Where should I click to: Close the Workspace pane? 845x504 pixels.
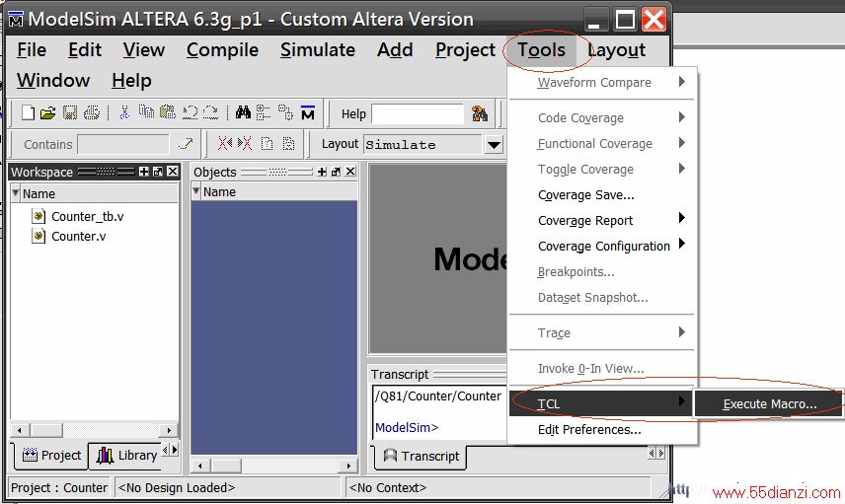click(x=172, y=172)
